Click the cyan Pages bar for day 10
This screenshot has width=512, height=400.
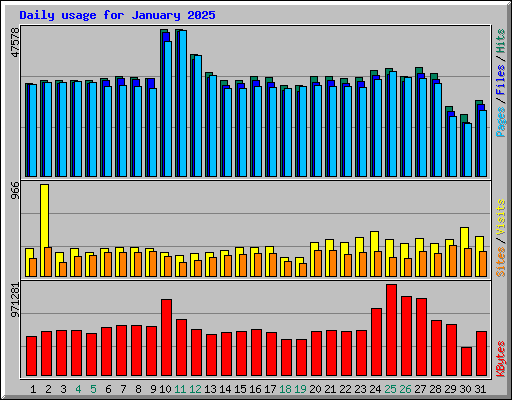168,109
